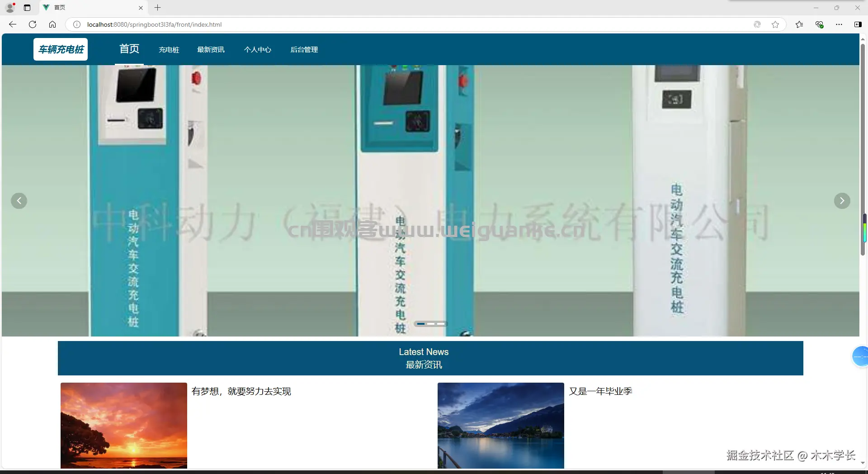Image resolution: width=868 pixels, height=474 pixels.
Task: Open a new browser tab
Action: (x=157, y=8)
